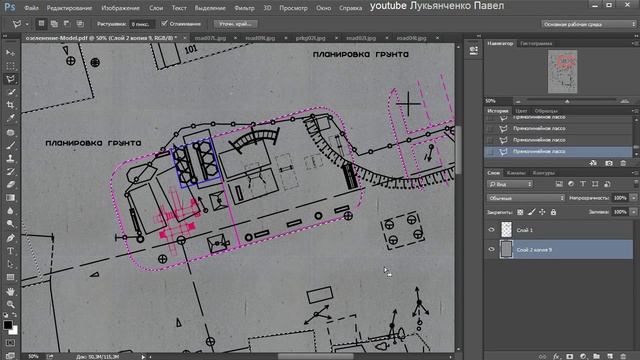Open the status bar info arrow
This screenshot has width=640, height=360.
click(x=143, y=357)
